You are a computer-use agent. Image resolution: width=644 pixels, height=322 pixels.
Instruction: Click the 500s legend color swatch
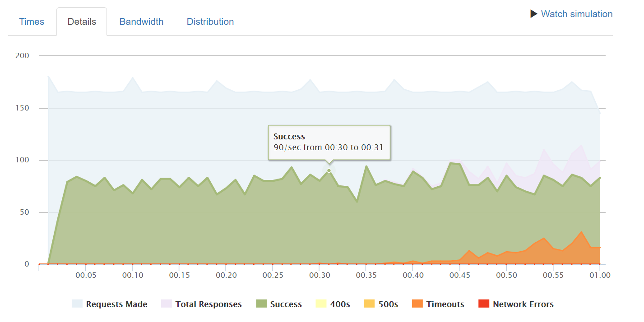tap(369, 304)
